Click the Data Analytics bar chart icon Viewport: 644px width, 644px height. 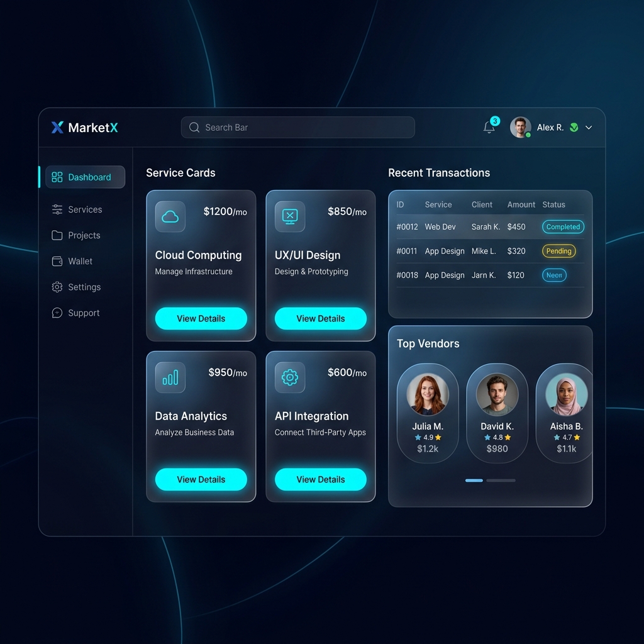pyautogui.click(x=170, y=377)
